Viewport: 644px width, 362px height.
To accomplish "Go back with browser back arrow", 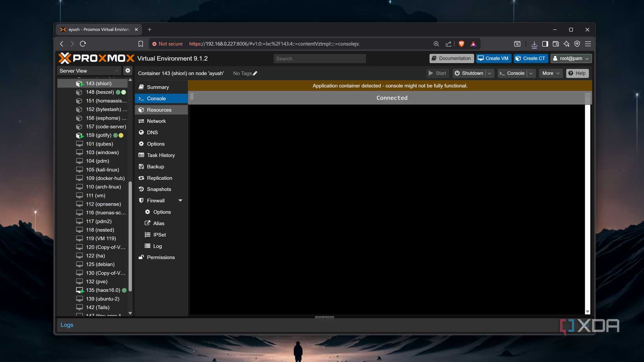I will click(x=62, y=44).
